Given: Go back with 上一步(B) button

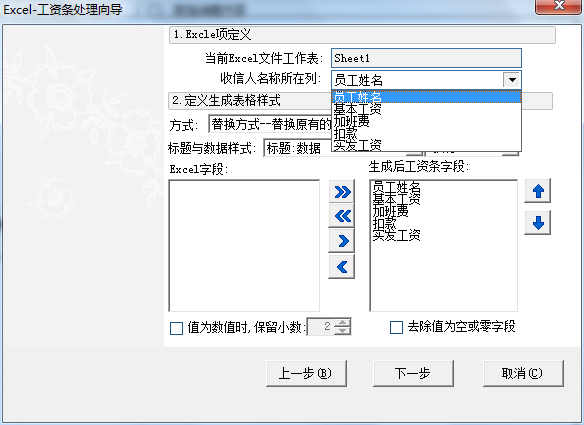Looking at the screenshot, I should [306, 373].
